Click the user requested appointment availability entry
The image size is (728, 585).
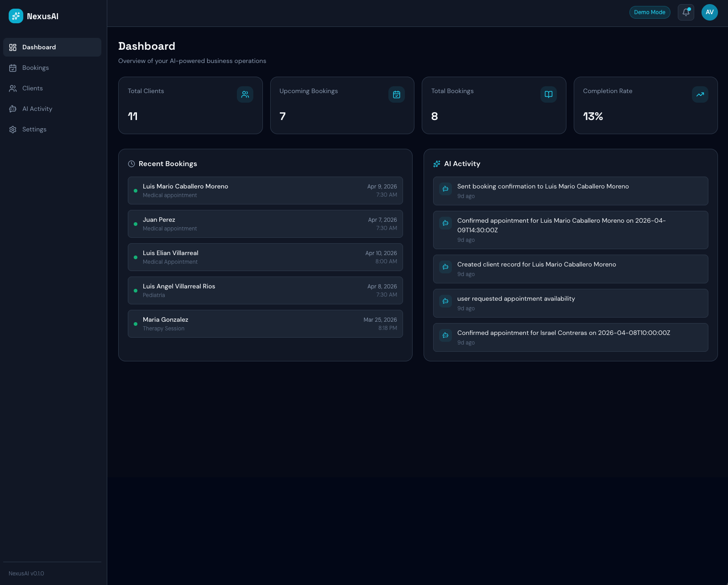click(571, 303)
